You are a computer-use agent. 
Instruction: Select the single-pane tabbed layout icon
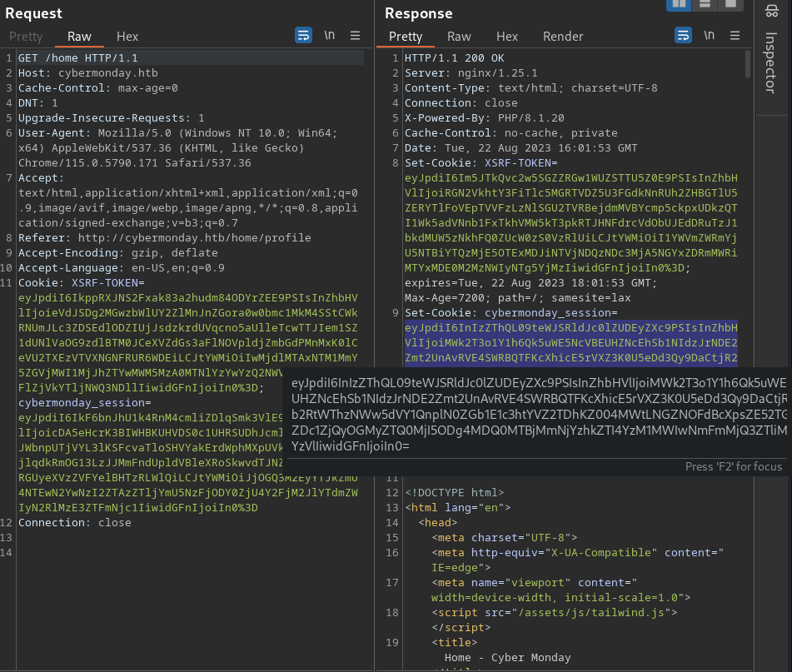pyautogui.click(x=731, y=4)
